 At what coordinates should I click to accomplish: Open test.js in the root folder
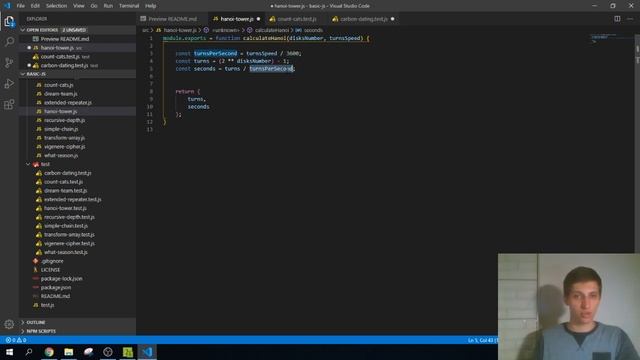pos(47,305)
